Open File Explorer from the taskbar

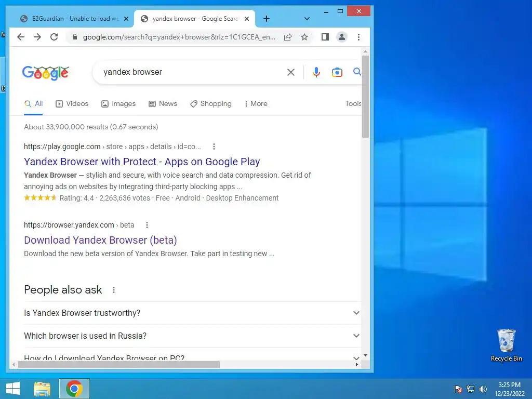pos(42,389)
